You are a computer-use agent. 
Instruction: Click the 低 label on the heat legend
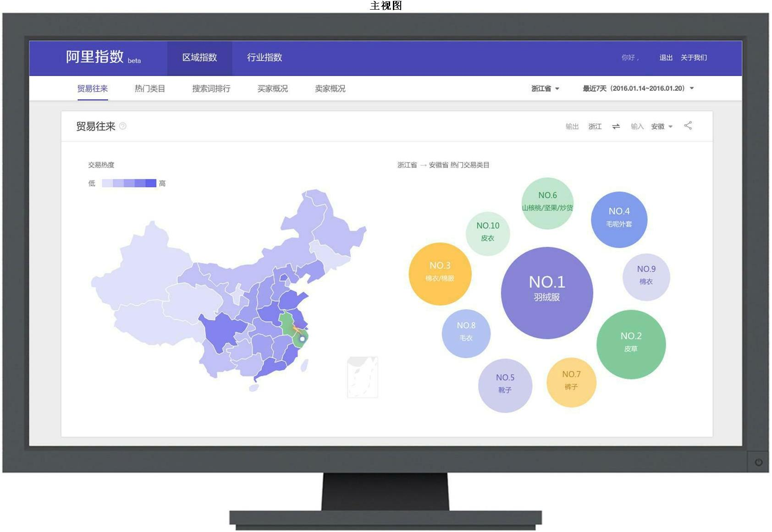pyautogui.click(x=92, y=183)
